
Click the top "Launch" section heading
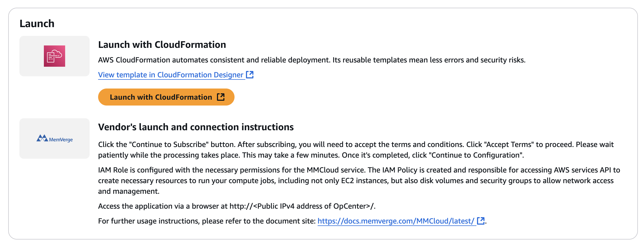[x=37, y=24]
